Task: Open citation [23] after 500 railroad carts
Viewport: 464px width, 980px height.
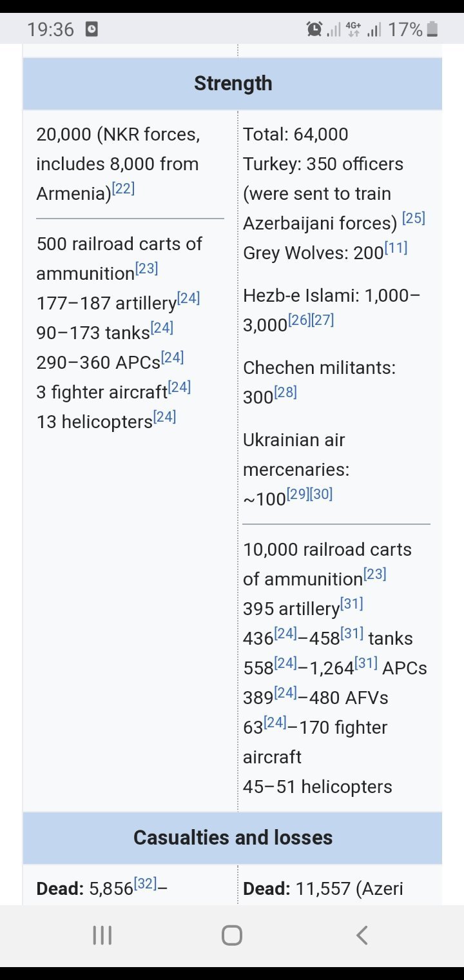Action: (146, 268)
